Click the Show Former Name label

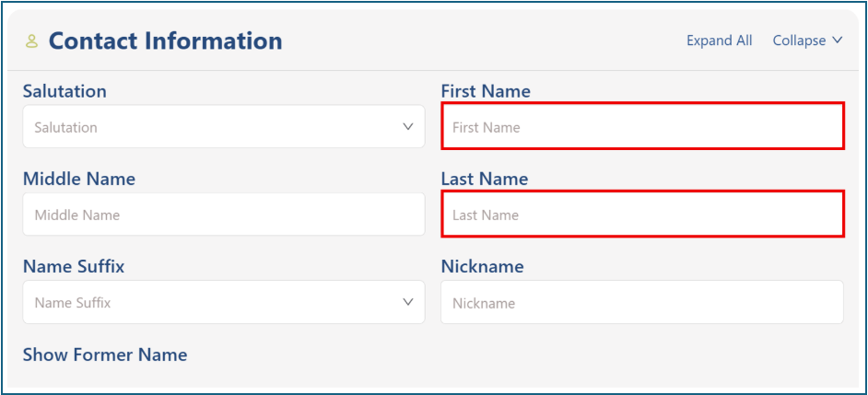point(105,354)
